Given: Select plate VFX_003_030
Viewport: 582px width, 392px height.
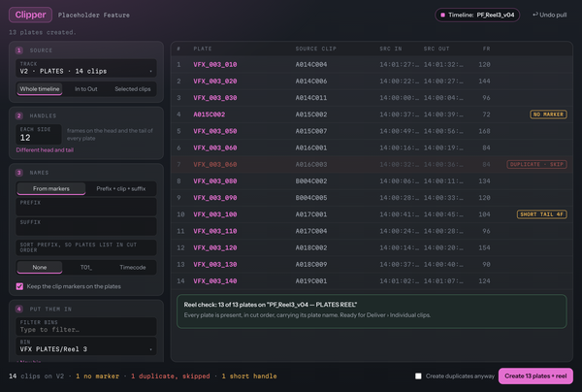Looking at the screenshot, I should click(215, 98).
